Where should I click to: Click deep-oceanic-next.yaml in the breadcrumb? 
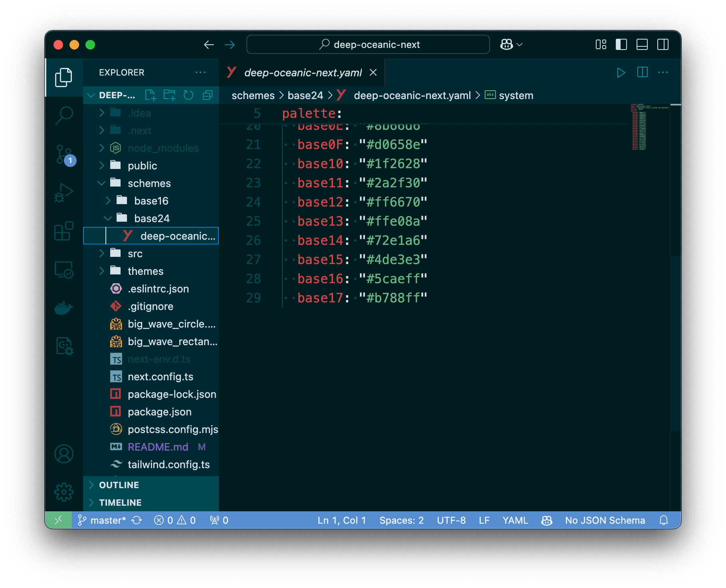(412, 95)
